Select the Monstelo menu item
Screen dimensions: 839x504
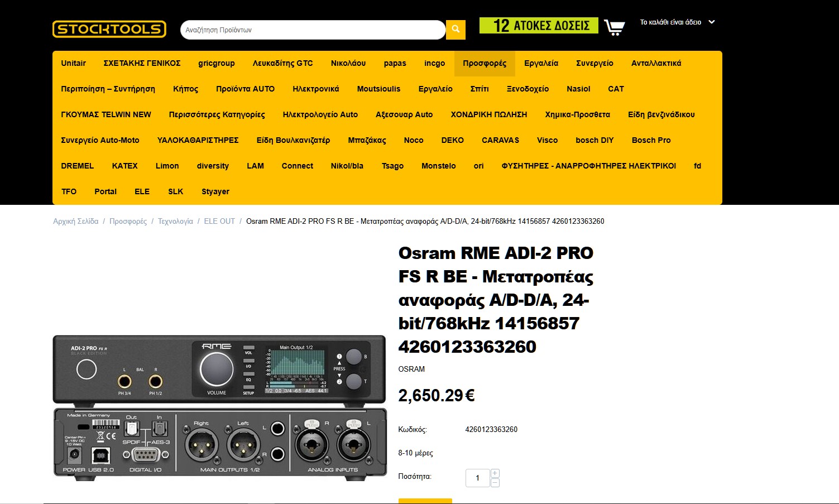coord(438,166)
